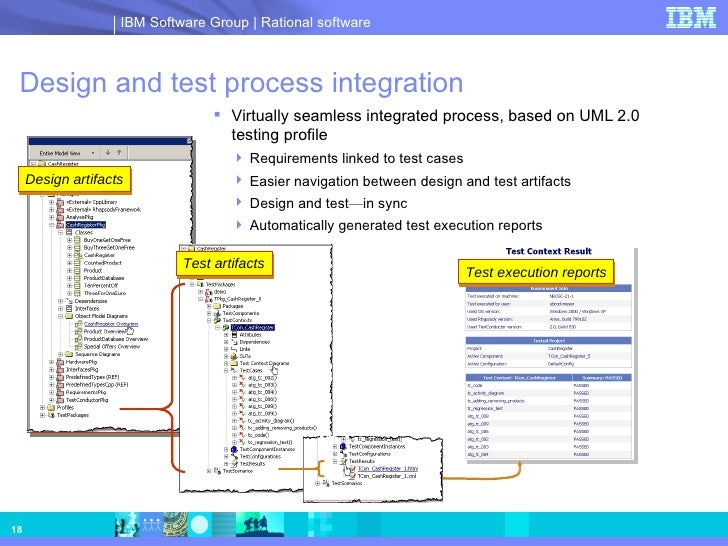Click the Interfaces icon in design tree
Screen dimensions: 728x546
(69, 308)
